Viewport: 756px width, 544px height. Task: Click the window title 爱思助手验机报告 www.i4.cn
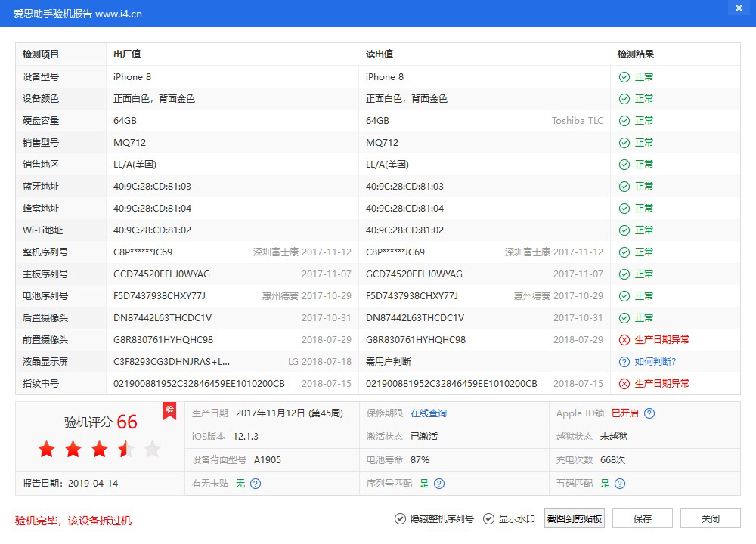click(78, 14)
